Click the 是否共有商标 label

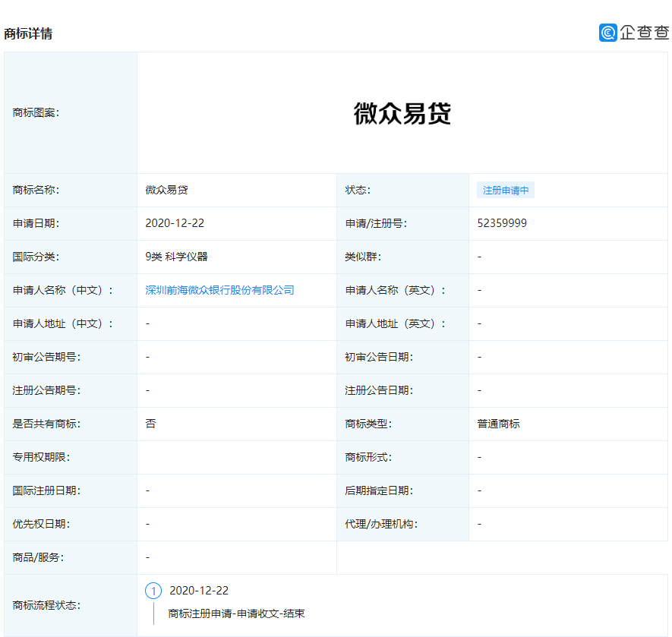click(46, 424)
